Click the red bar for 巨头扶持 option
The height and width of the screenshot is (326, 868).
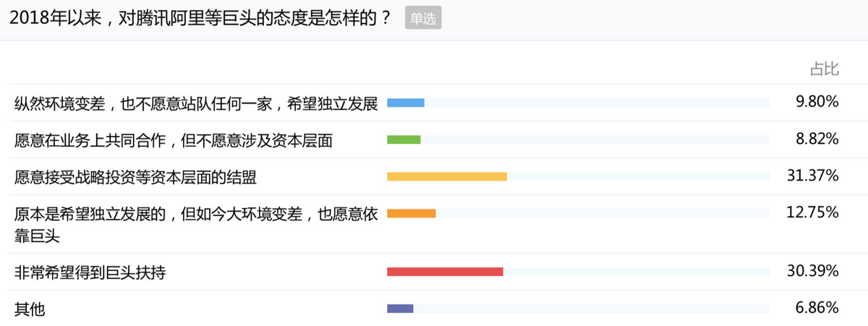point(445,272)
